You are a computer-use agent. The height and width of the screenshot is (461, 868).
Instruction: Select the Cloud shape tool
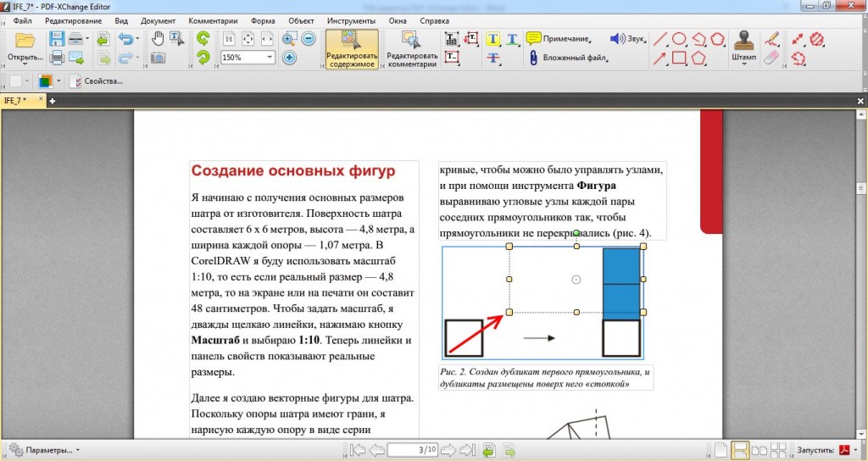tap(717, 39)
